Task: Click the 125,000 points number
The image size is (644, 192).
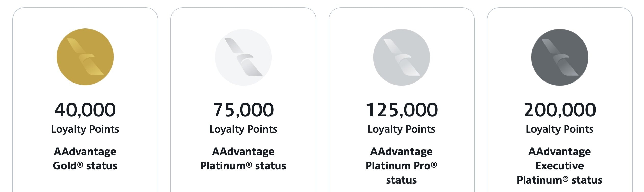Action: click(401, 110)
